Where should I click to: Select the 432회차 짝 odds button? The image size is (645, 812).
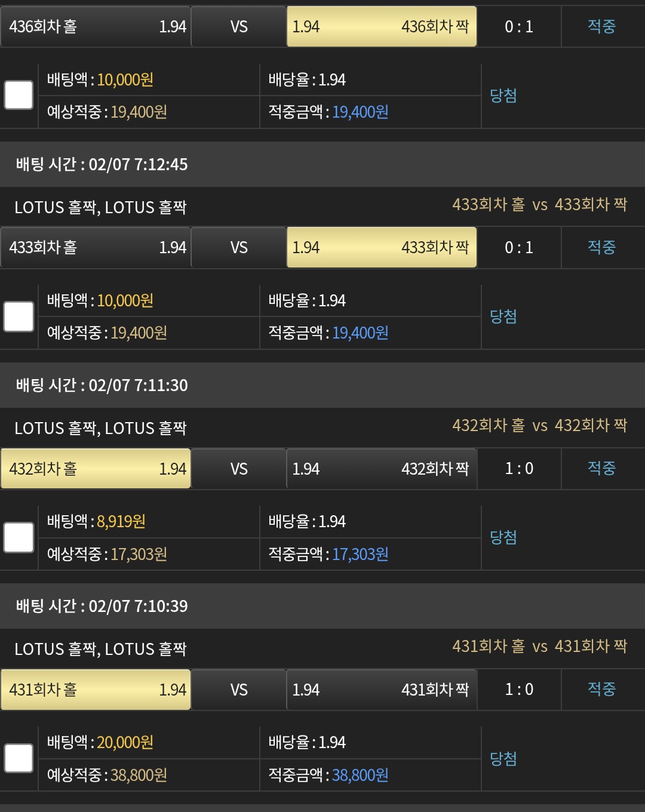pyautogui.click(x=382, y=469)
